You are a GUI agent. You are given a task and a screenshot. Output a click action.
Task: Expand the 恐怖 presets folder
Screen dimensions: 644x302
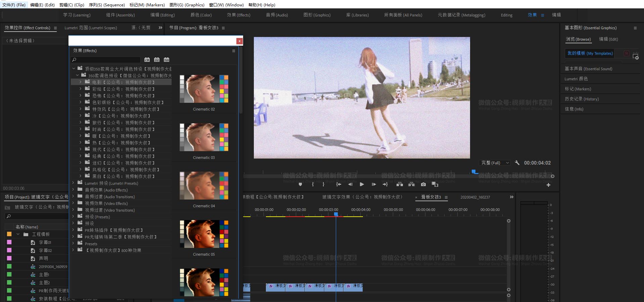pos(81,96)
